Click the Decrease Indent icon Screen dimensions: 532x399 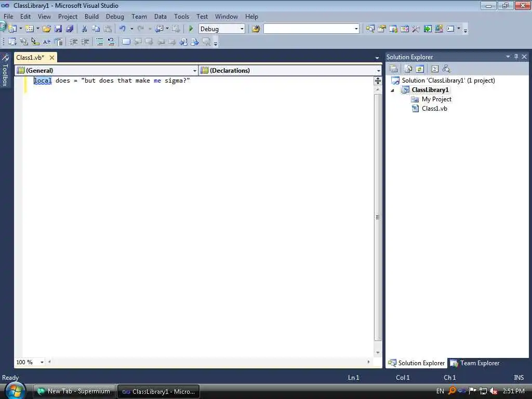74,42
